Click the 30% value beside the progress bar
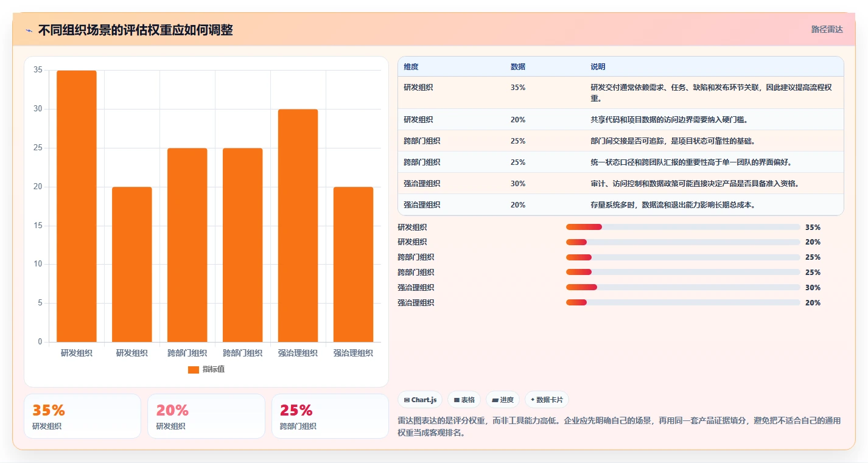Screen dimensions: 868x463 [x=813, y=288]
